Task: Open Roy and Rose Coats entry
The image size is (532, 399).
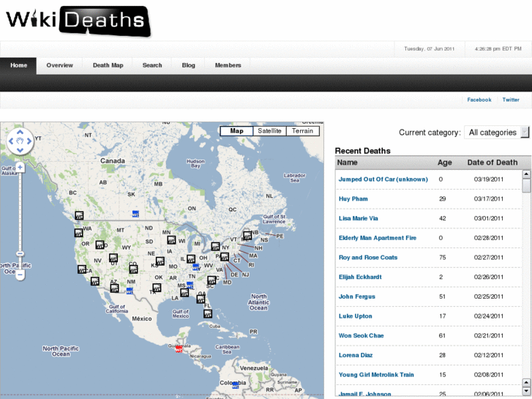Action: click(x=368, y=258)
